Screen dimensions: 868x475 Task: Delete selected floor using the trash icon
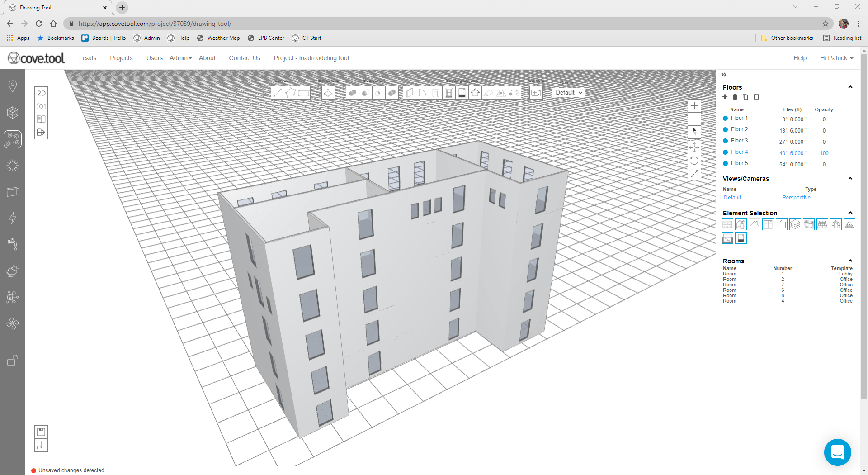[x=735, y=97]
